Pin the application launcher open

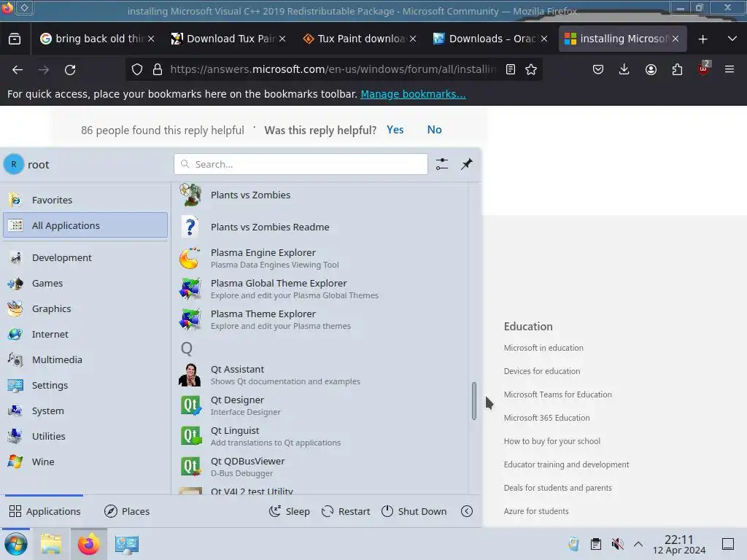[x=466, y=164]
